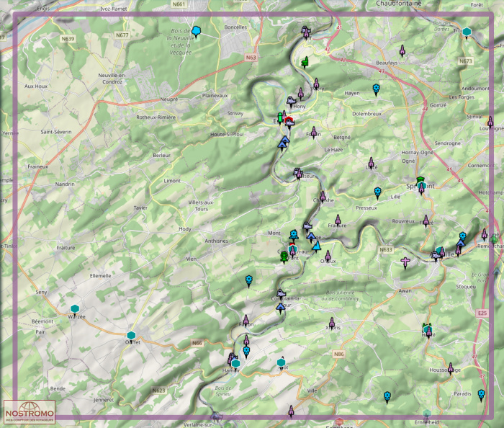Screen dimensions: 504x428
Task: Select the E25 motorway shield
Action: click(482, 313)
